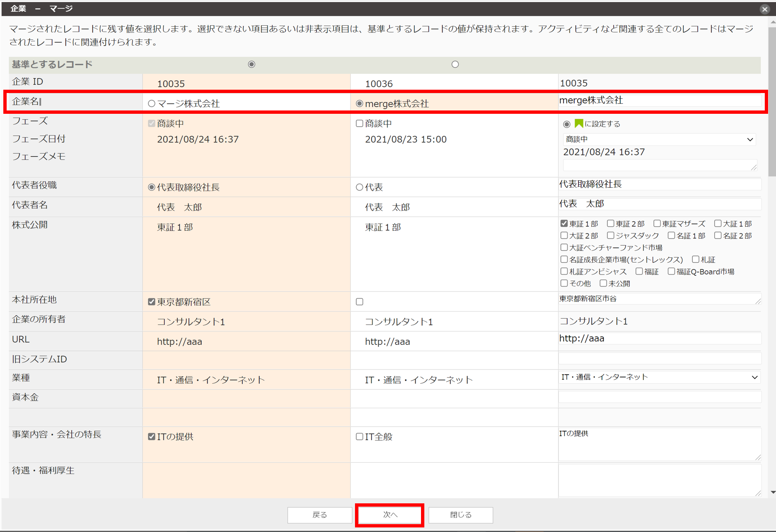The width and height of the screenshot is (776, 532).
Task: Select record 10035 as the base record
Action: (x=252, y=64)
